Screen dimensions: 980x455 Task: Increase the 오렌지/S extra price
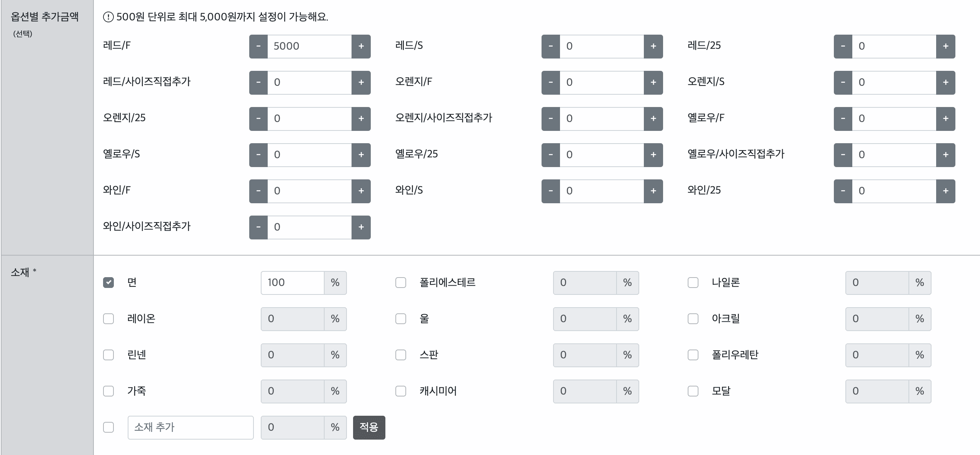946,82
